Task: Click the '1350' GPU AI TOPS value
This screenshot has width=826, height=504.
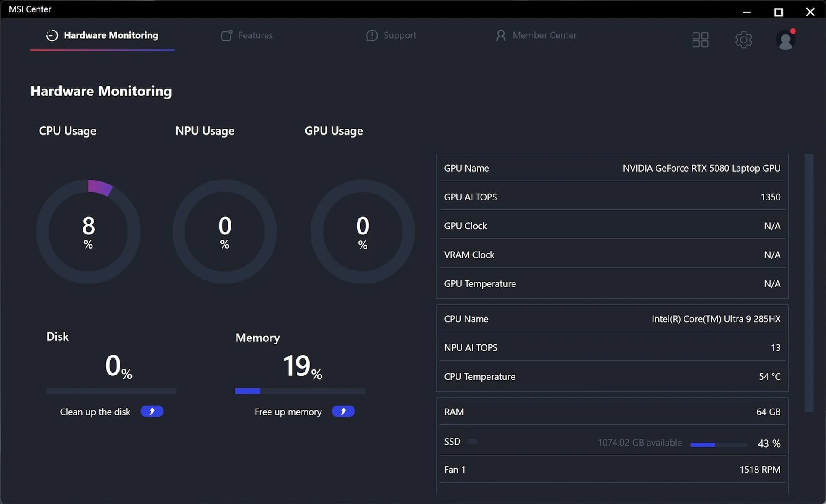Action: [771, 197]
